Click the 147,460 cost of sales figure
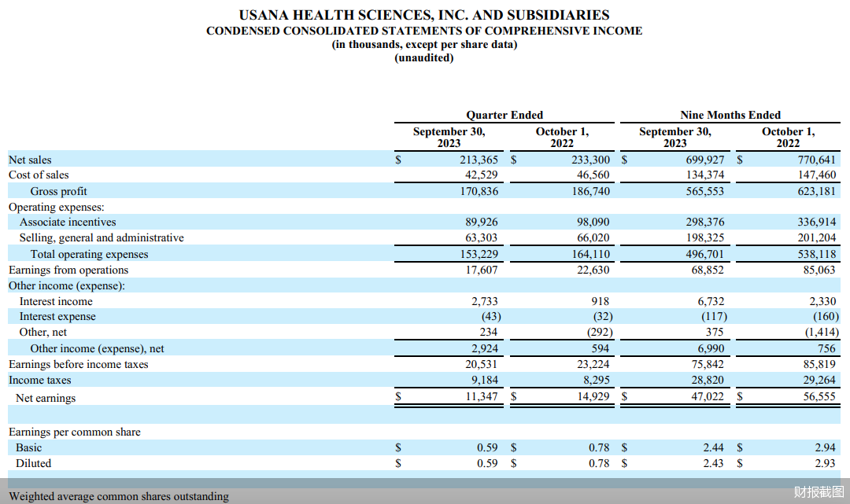Screen dimensions: 850x504 (x=816, y=175)
